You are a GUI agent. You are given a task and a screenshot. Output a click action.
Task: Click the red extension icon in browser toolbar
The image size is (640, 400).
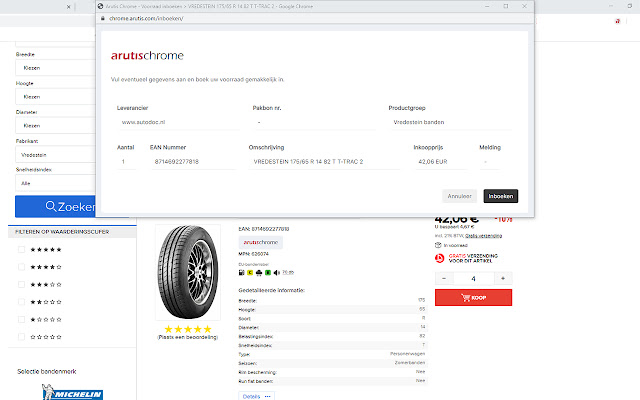618,21
